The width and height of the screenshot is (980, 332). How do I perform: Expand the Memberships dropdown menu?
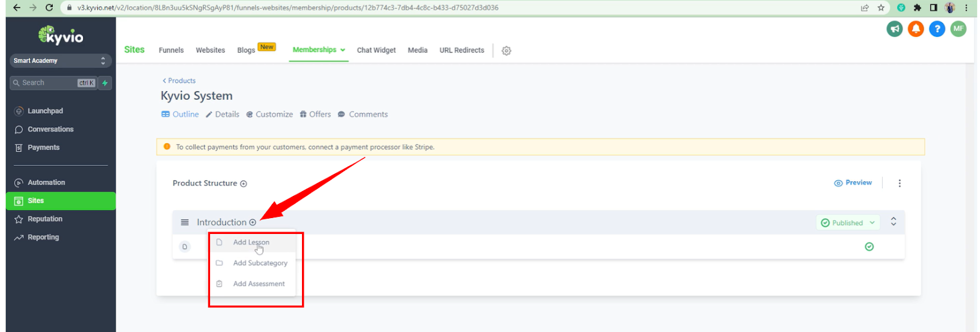pyautogui.click(x=318, y=50)
